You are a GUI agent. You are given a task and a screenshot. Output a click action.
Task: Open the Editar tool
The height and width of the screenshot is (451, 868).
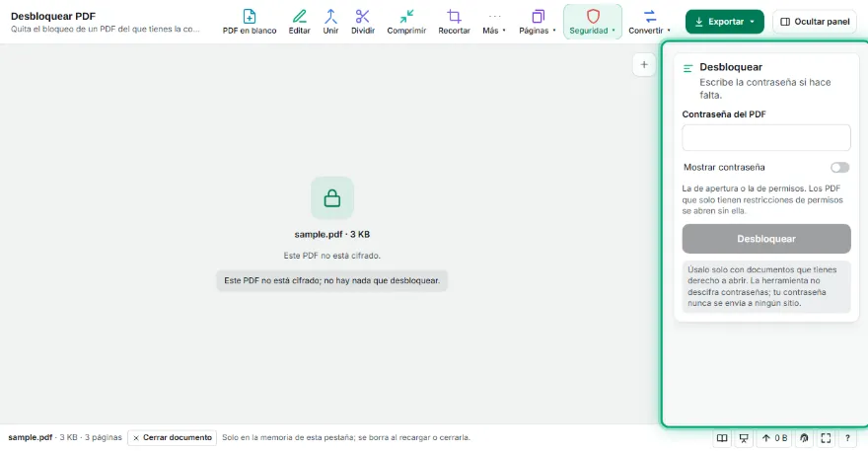pyautogui.click(x=299, y=22)
